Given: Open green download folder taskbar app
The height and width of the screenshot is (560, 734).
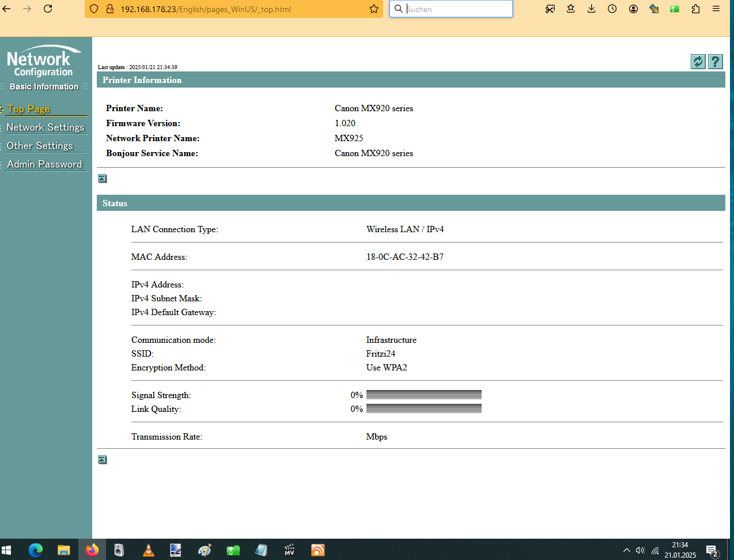Looking at the screenshot, I should point(233,550).
